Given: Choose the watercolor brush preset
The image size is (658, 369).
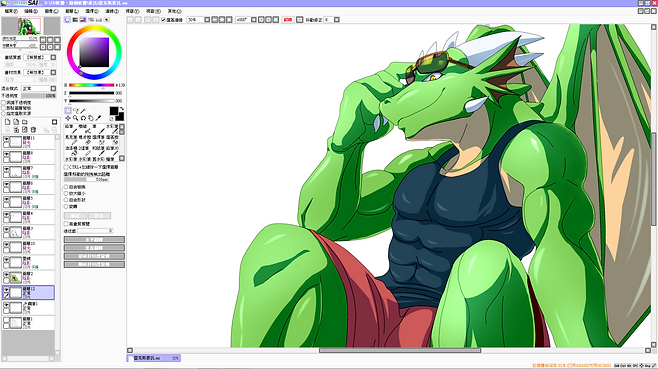Looking at the screenshot, I should click(113, 129).
